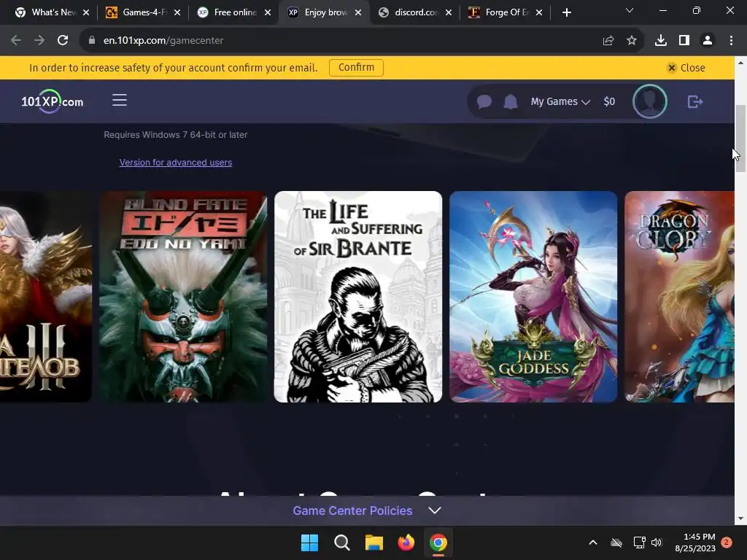
Task: Open the tab search chevron in title bar
Action: pos(630,10)
